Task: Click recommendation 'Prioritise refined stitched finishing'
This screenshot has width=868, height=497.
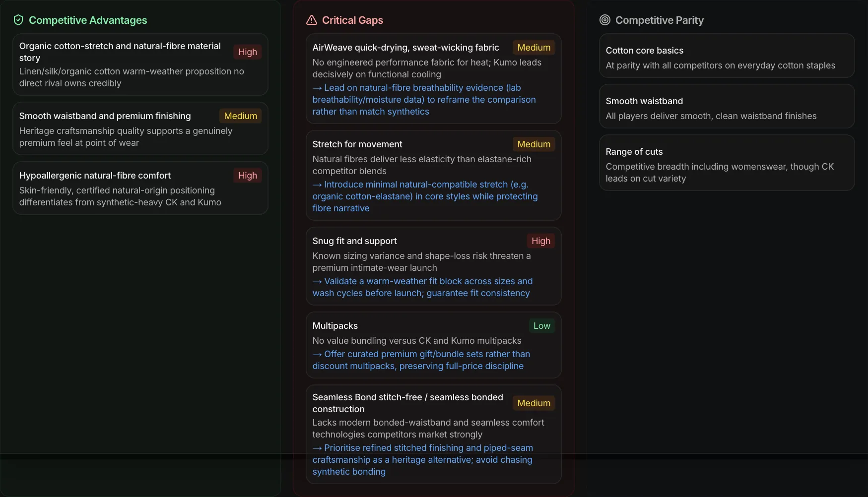Action: (x=423, y=460)
